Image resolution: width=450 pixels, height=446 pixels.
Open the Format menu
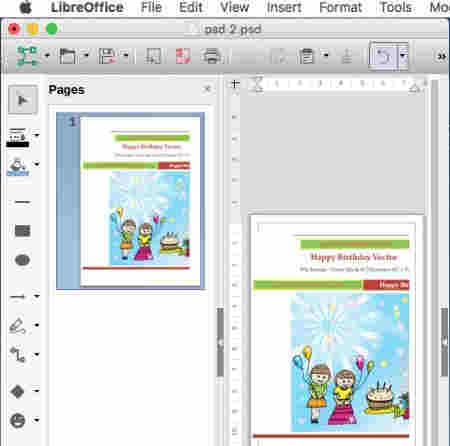tap(340, 7)
